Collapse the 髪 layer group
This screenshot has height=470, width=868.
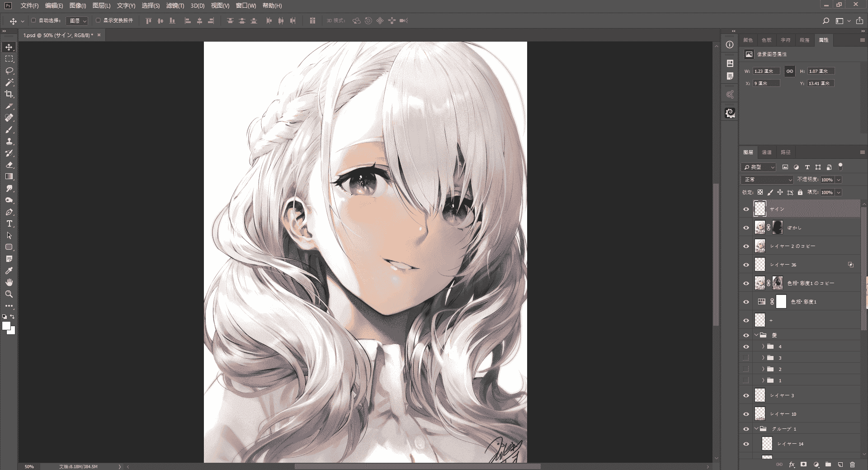tap(756, 335)
